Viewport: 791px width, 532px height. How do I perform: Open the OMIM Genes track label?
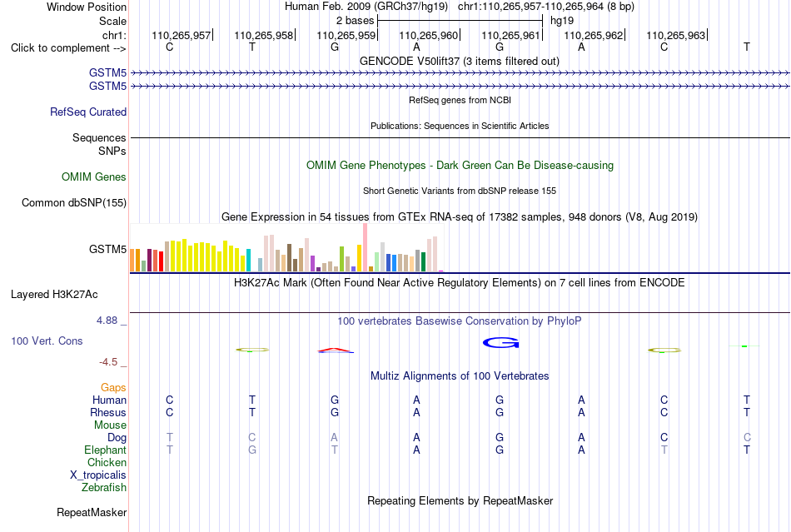tap(93, 177)
